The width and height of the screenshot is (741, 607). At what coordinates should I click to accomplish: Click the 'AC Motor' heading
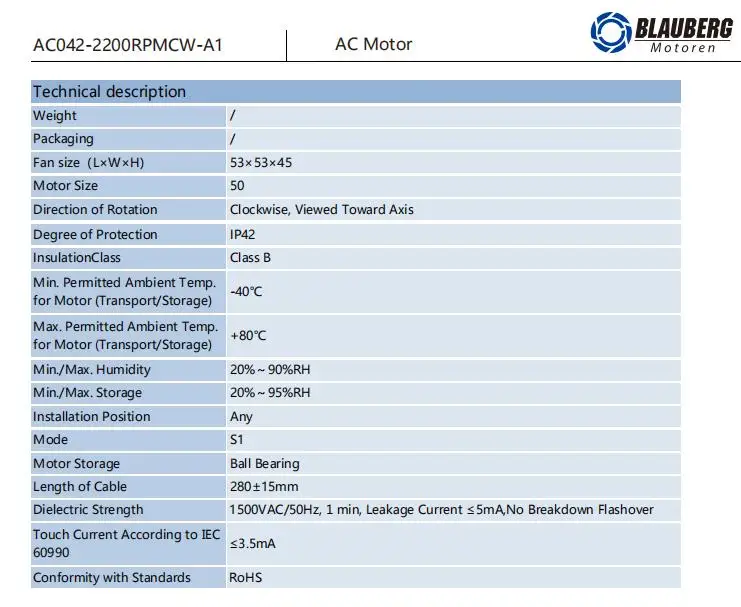click(x=373, y=44)
